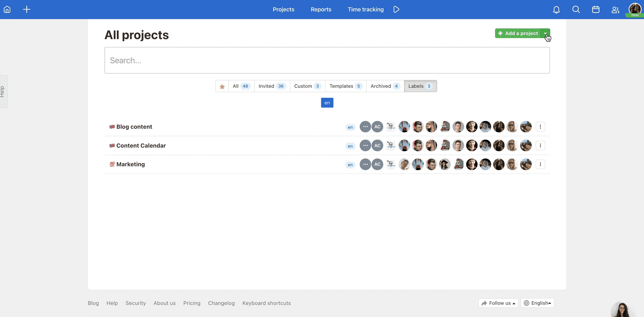The image size is (644, 317).
Task: Expand the three-dot menu for Content Calendar
Action: tap(541, 145)
